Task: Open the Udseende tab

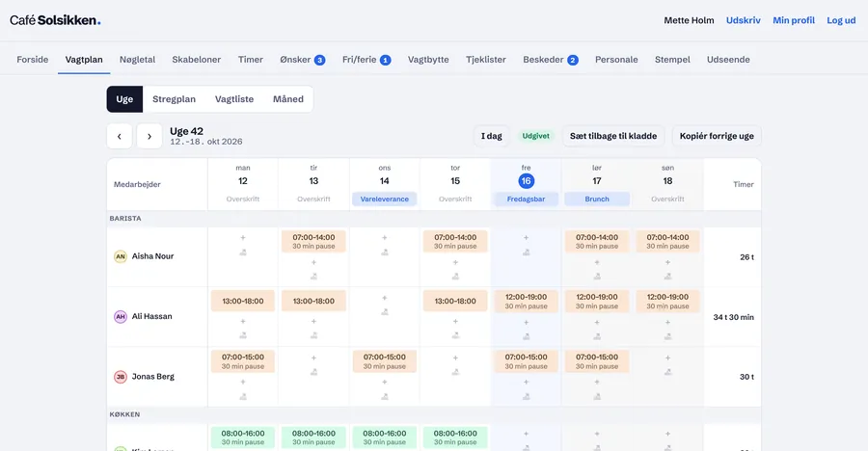Action: pyautogui.click(x=728, y=59)
